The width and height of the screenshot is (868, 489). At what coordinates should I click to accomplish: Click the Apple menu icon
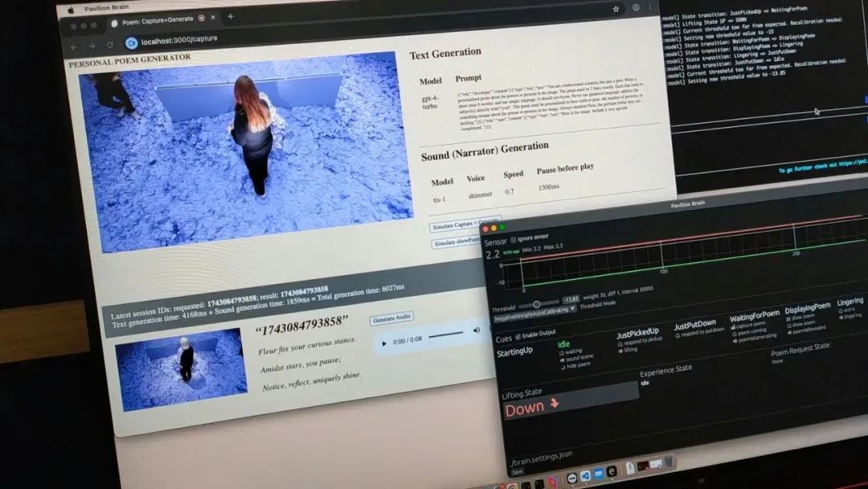[x=71, y=10]
